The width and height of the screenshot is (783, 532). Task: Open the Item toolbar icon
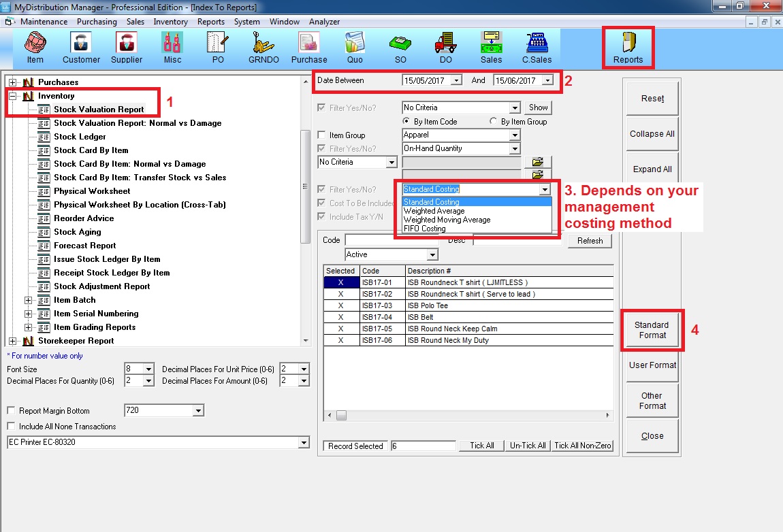[35, 46]
